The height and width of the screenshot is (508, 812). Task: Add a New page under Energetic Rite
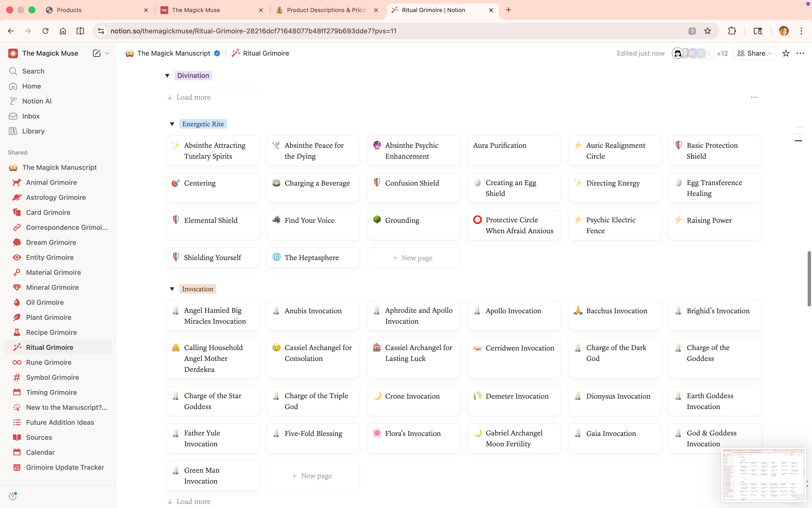[x=413, y=258]
